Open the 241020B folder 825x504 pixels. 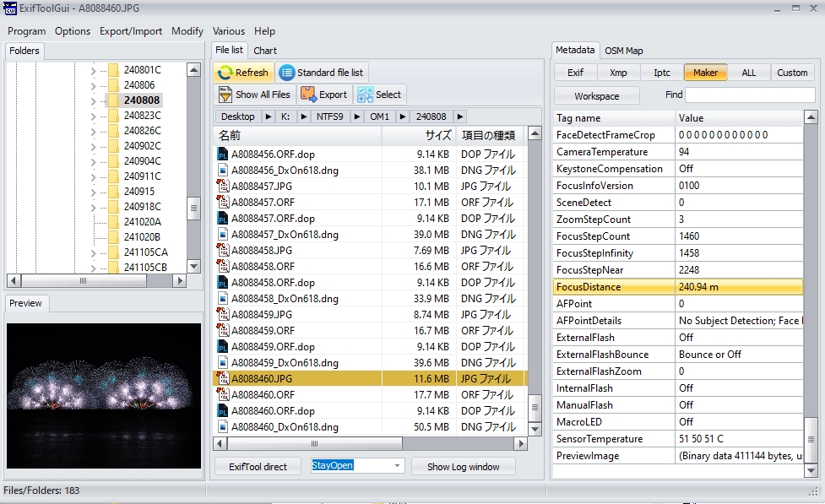coord(142,236)
